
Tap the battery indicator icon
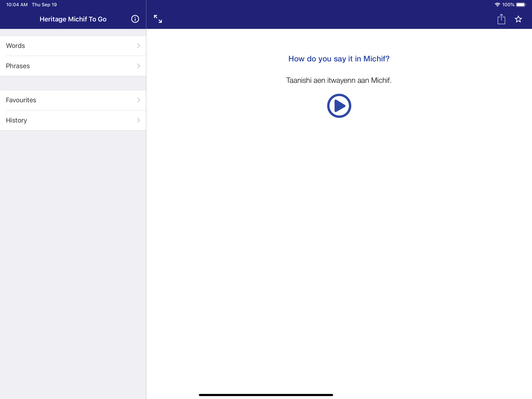pos(521,4)
